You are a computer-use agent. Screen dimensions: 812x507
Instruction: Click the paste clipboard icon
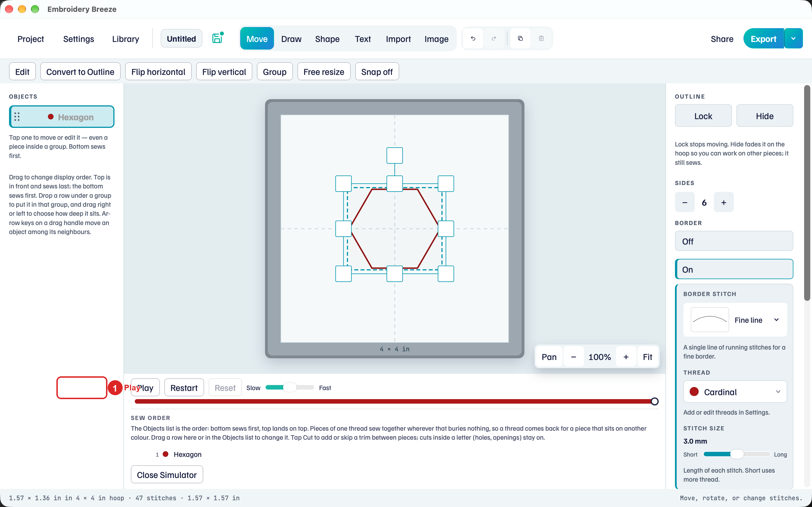541,39
